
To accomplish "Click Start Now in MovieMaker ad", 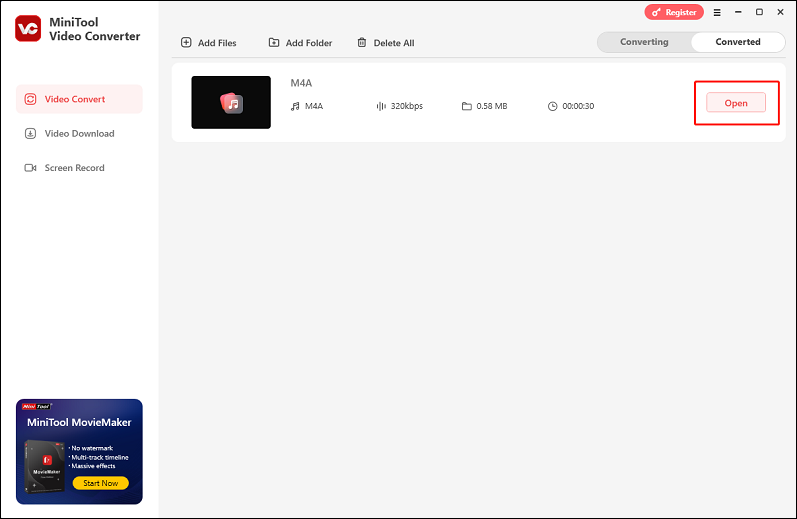I will (x=101, y=483).
